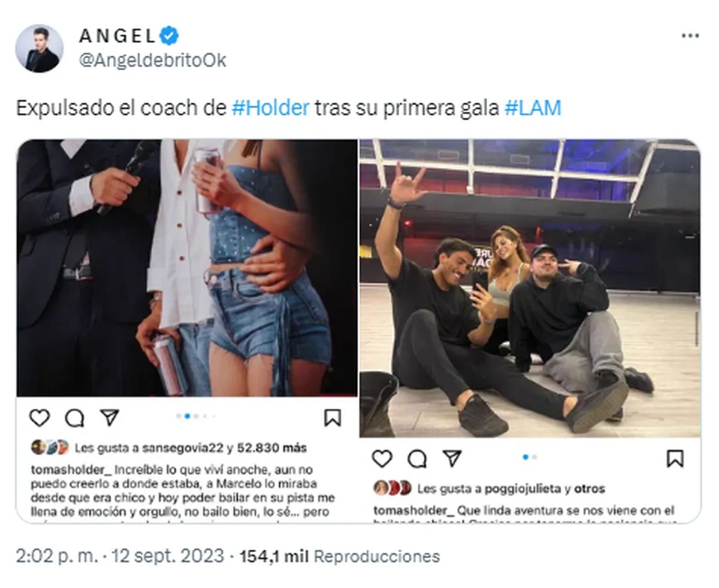Open the #LAM hashtag link
The height and width of the screenshot is (588, 719).
pos(533,108)
